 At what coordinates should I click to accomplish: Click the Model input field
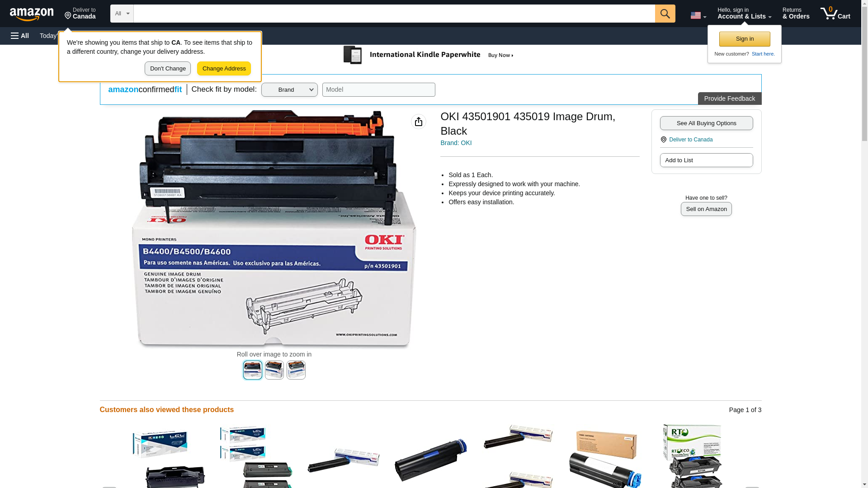379,89
